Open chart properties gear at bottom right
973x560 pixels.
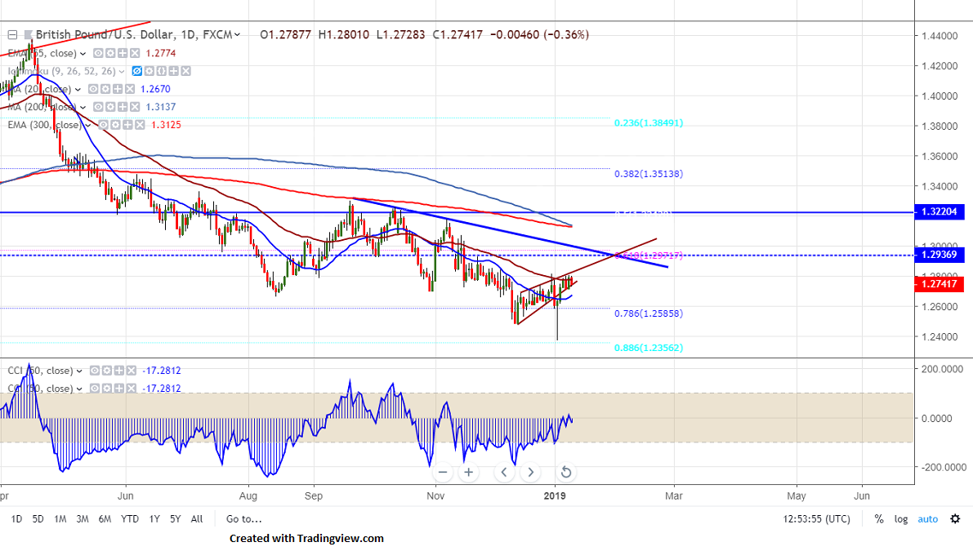956,519
